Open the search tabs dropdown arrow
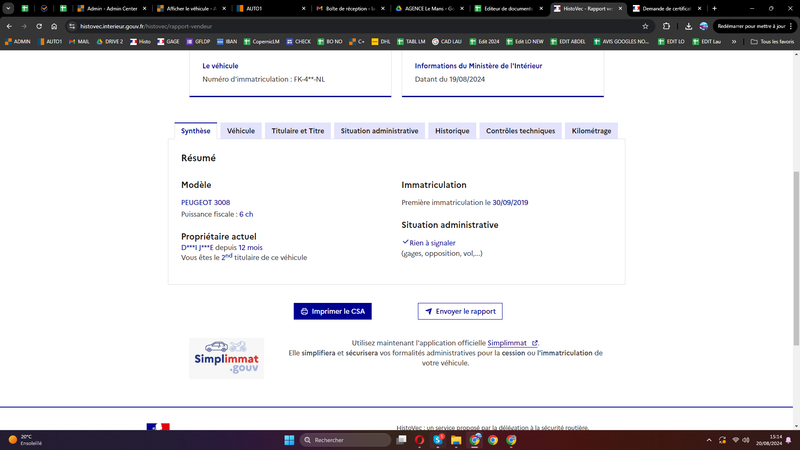Image resolution: width=800 pixels, height=450 pixels. (8, 8)
